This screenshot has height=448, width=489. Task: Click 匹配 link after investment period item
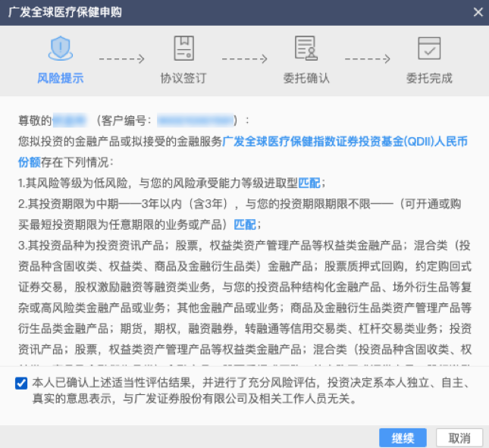click(244, 224)
